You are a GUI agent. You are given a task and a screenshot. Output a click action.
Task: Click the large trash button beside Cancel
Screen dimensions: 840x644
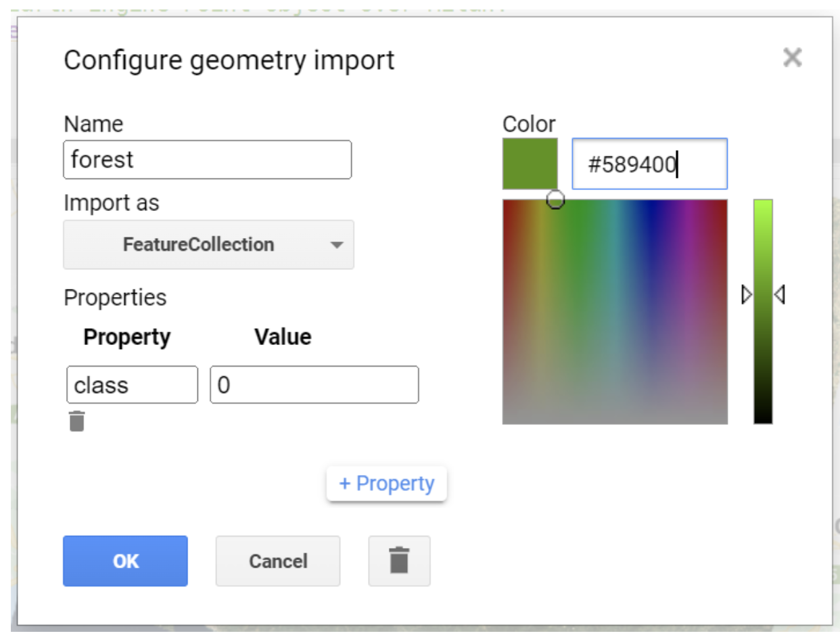(399, 561)
